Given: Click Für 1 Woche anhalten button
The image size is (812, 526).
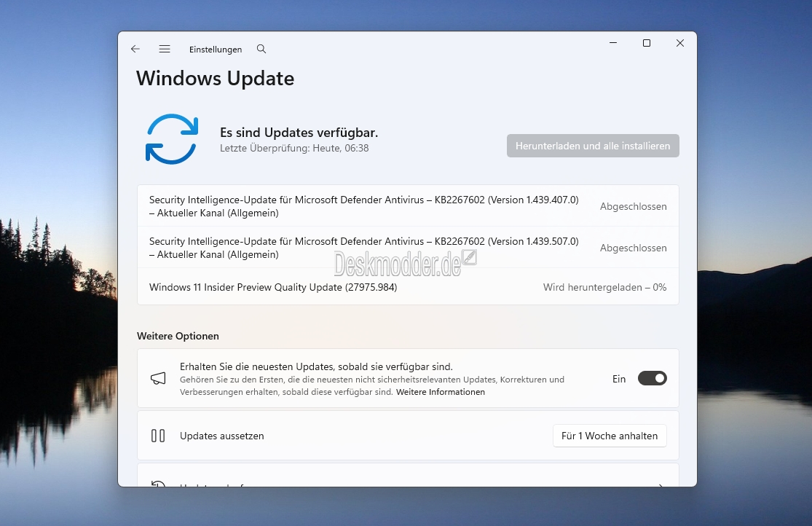Looking at the screenshot, I should pos(609,436).
